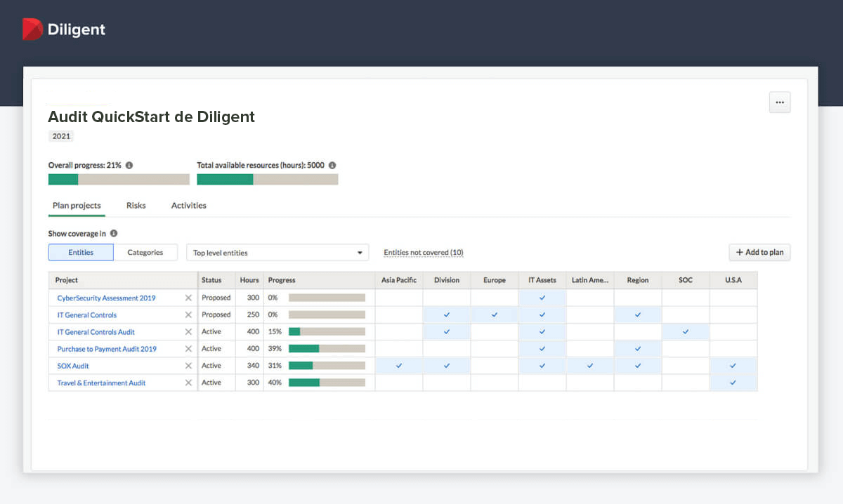Click the Total available resources bar
This screenshot has height=504, width=843.
[x=268, y=179]
